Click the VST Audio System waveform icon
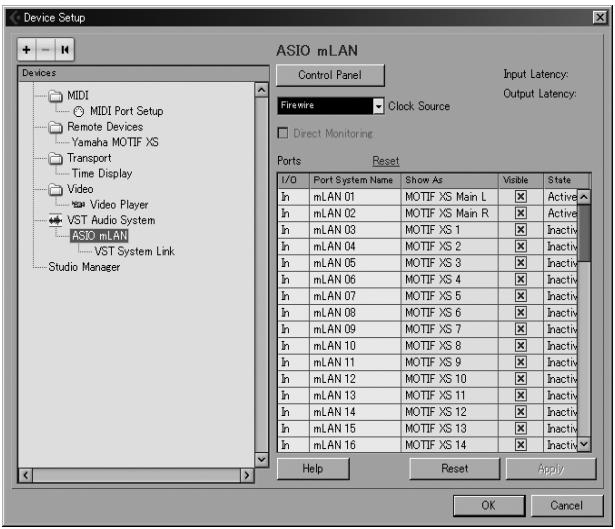The width and height of the screenshot is (615, 529). coord(55,220)
